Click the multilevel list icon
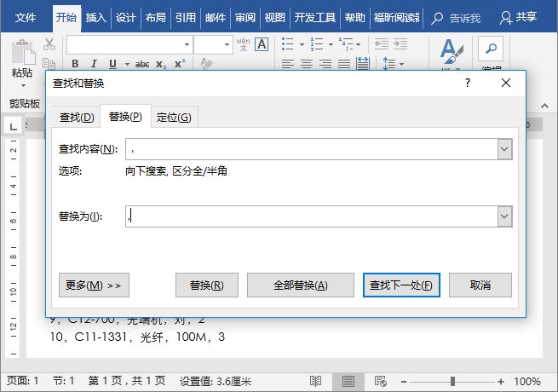The height and width of the screenshot is (392, 558). coord(345,44)
